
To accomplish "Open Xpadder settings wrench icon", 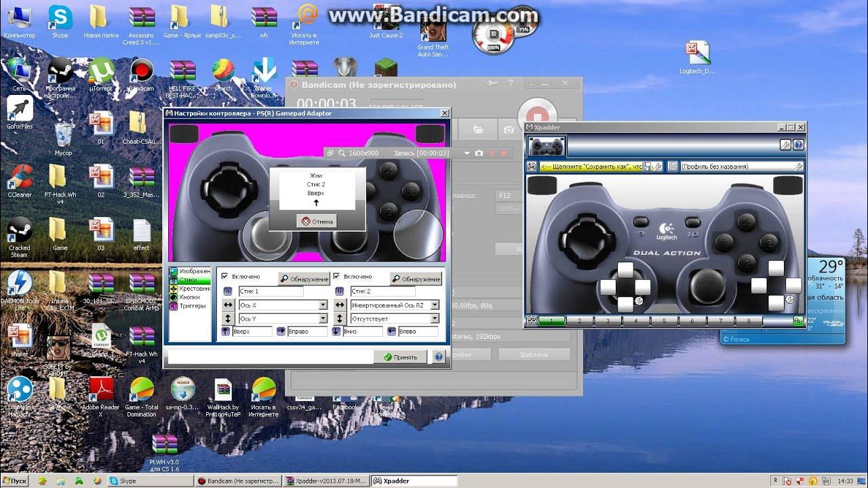I will [785, 144].
